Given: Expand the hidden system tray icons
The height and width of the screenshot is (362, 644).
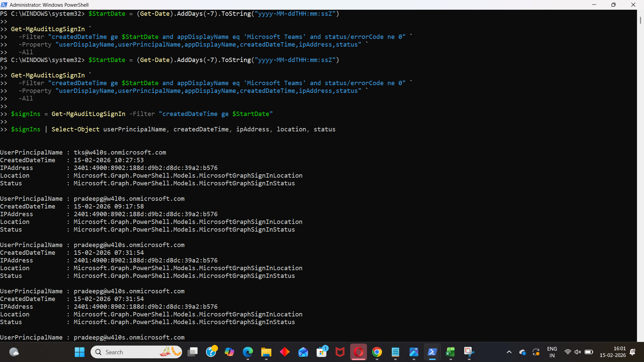Looking at the screenshot, I should (509, 352).
